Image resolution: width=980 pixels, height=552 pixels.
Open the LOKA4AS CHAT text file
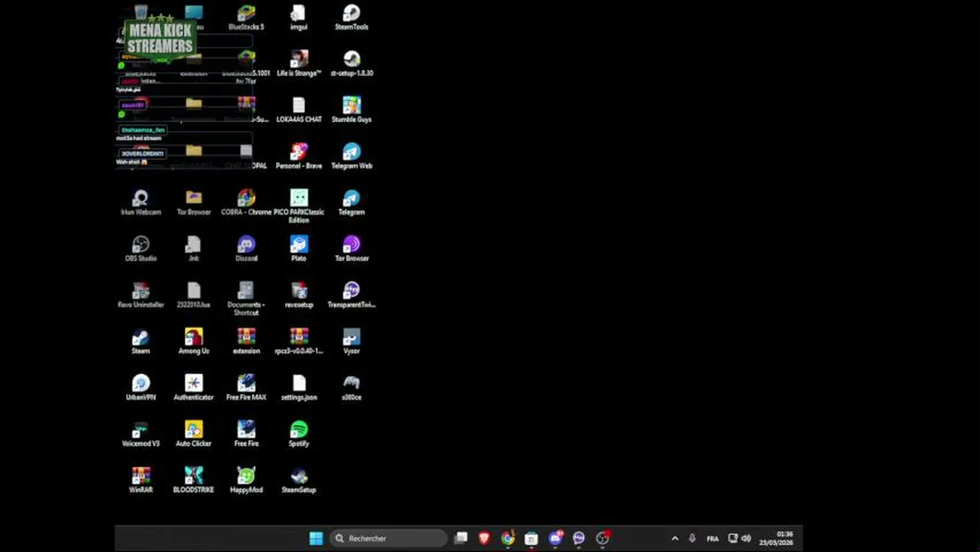click(x=298, y=110)
